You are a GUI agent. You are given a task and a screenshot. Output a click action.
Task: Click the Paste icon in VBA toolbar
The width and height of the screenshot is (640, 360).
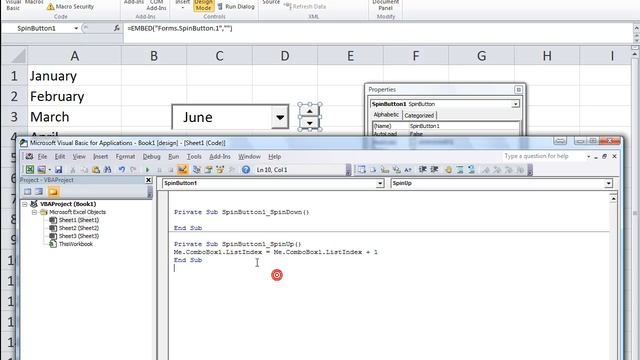pos(96,169)
